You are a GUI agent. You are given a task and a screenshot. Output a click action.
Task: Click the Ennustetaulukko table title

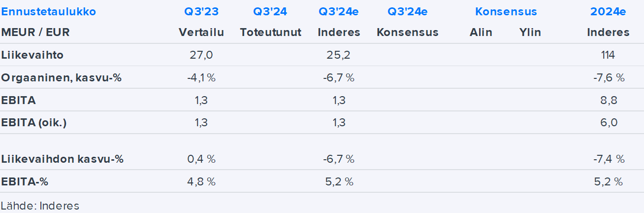(x=49, y=12)
